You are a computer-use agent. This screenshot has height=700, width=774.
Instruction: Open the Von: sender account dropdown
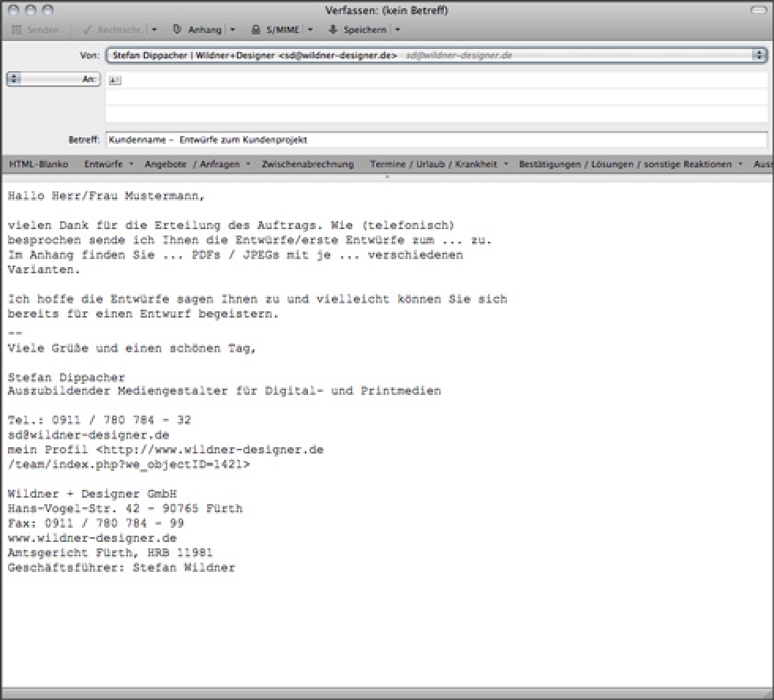coord(758,55)
